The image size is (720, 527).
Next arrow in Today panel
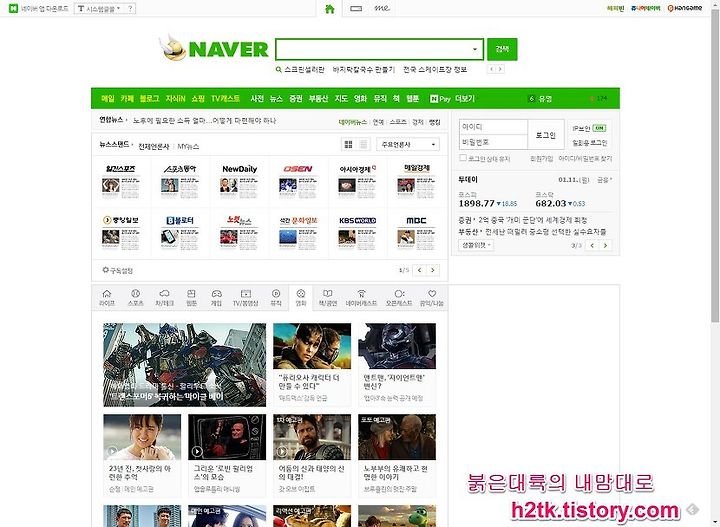tap(606, 245)
